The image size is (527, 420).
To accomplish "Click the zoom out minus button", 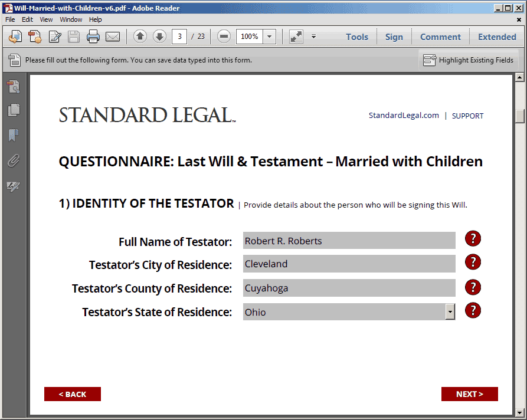I will click(x=224, y=36).
